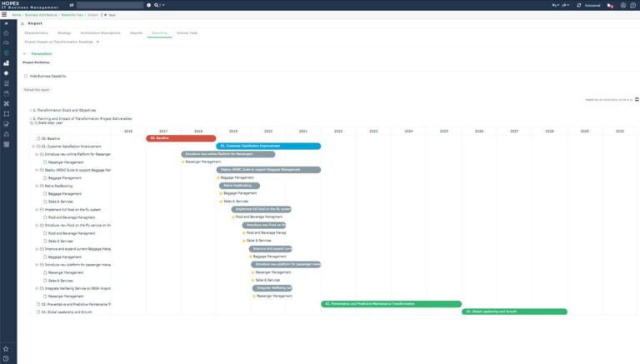Screen dimensions: 640x364
Task: Expand the search options dropdown arrow
Action: pyautogui.click(x=163, y=5)
